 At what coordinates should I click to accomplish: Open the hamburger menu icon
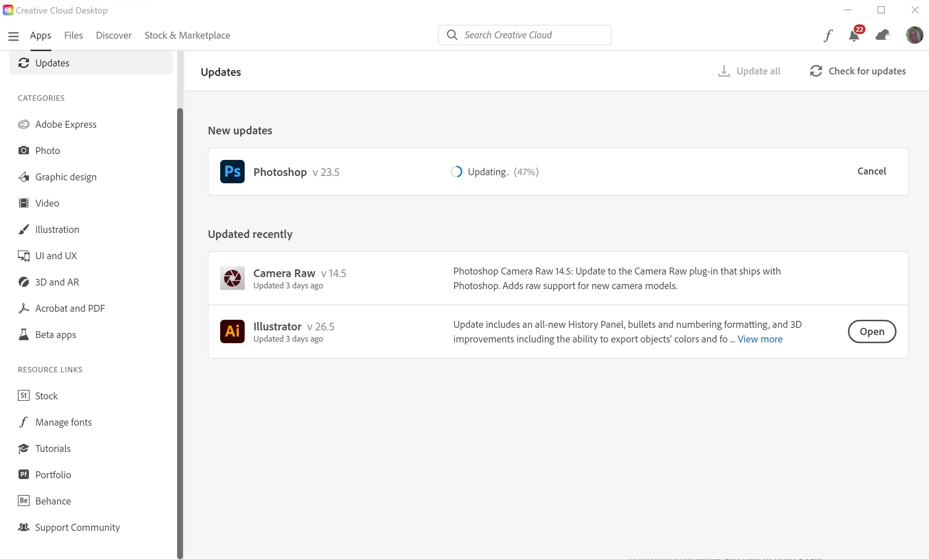point(13,36)
